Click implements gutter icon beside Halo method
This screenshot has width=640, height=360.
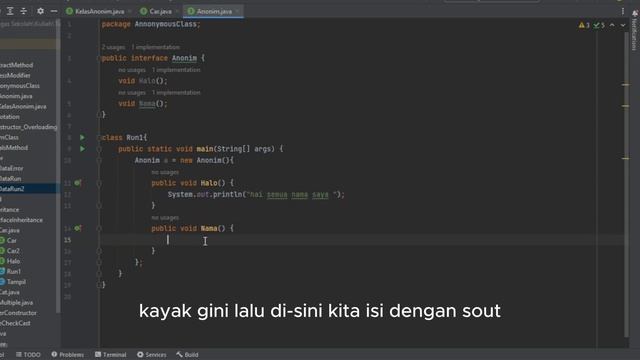coord(78,183)
